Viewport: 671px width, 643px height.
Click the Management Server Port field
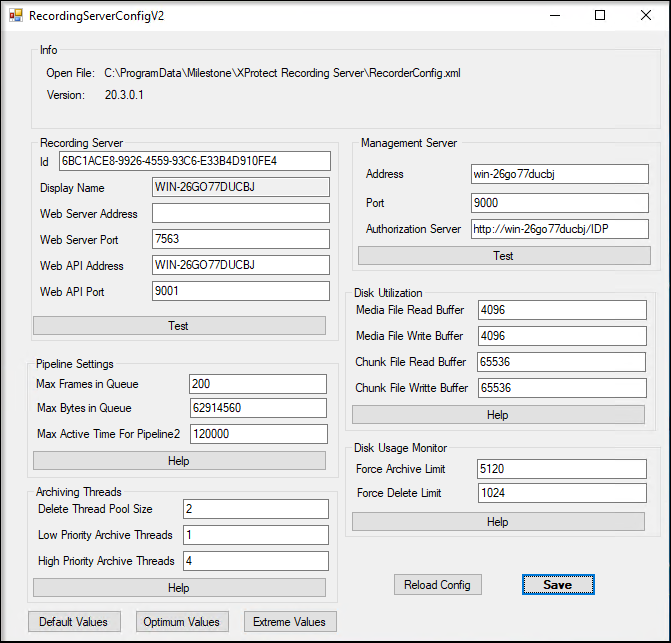click(x=560, y=203)
